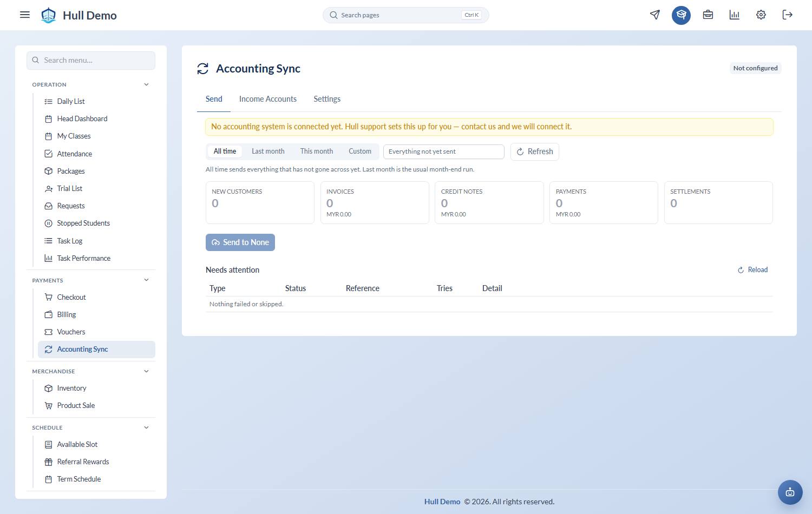
Task: Select the Custom range option
Action: [360, 151]
